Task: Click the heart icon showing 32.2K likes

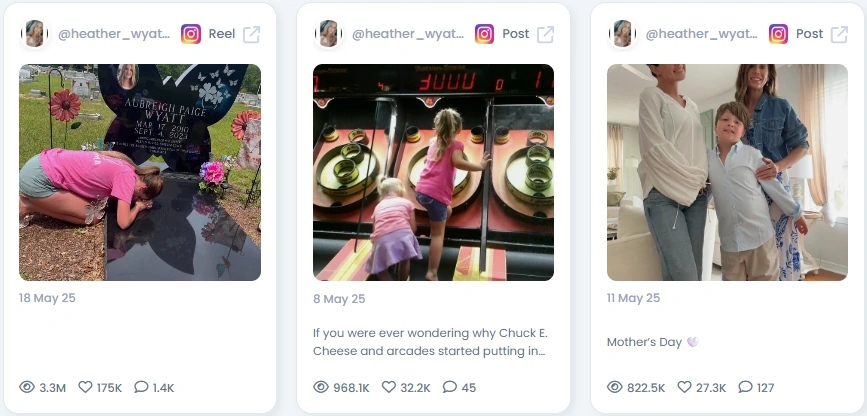Action: (x=389, y=387)
